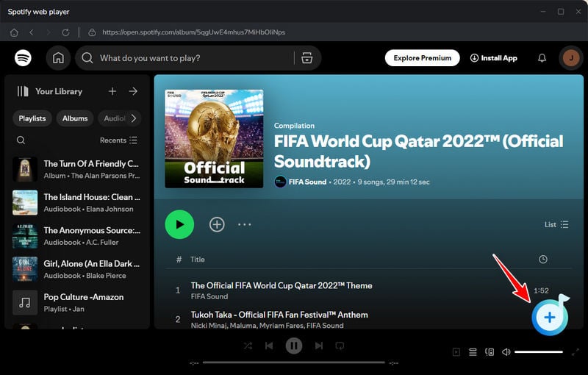This screenshot has width=588, height=375.
Task: Click Install App button
Action: [x=493, y=58]
